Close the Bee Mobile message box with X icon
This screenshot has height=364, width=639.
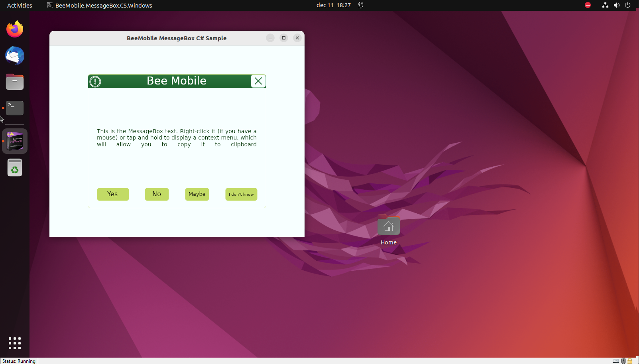click(258, 81)
